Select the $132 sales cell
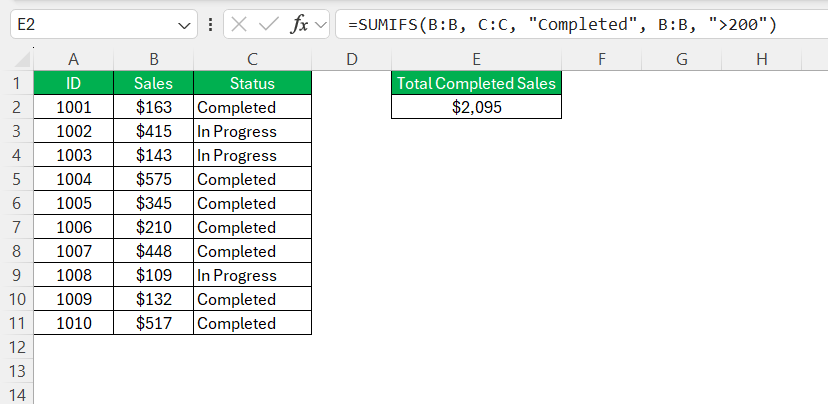Screen dimensions: 828x404 154,299
